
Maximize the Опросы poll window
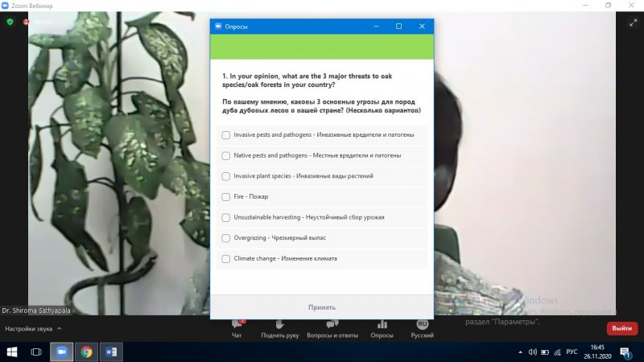(x=398, y=27)
